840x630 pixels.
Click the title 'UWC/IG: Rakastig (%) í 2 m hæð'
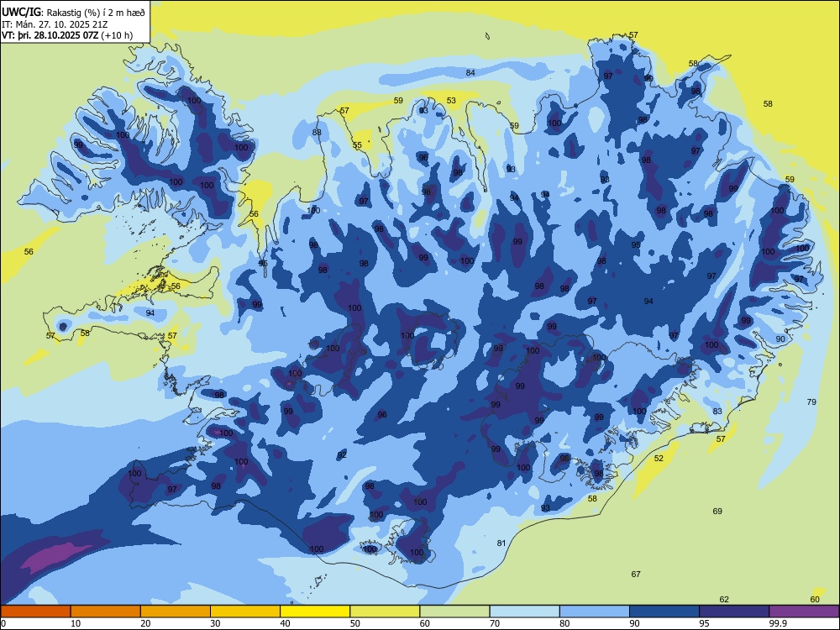point(73,12)
